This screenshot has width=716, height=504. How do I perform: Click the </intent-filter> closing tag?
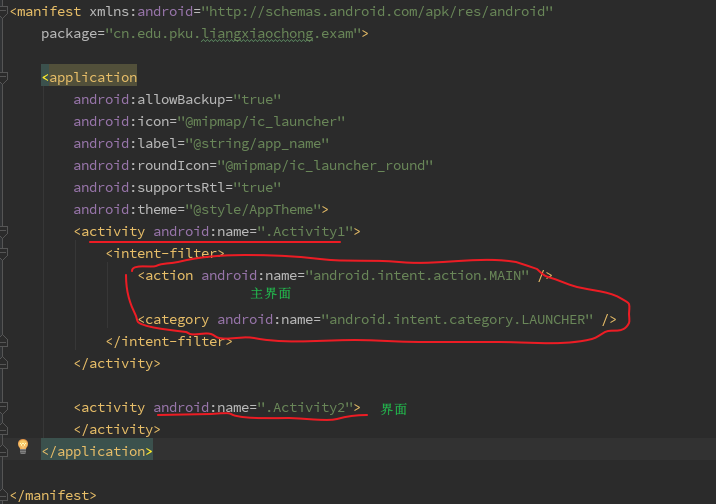click(x=169, y=341)
